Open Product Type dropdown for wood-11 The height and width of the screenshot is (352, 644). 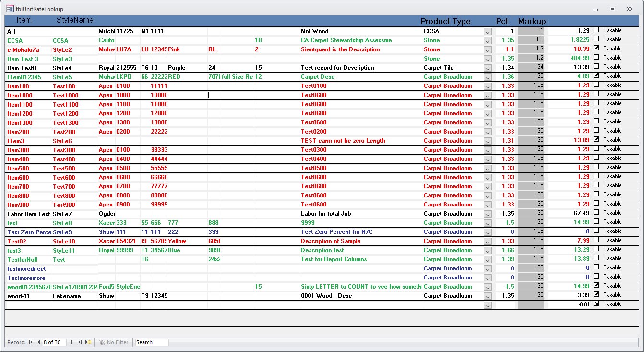488,296
